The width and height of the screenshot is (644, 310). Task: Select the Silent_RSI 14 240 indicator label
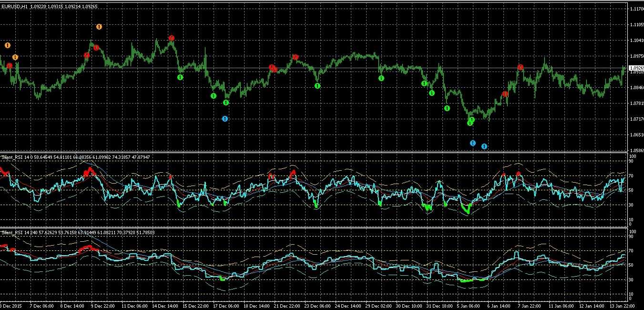coord(20,232)
